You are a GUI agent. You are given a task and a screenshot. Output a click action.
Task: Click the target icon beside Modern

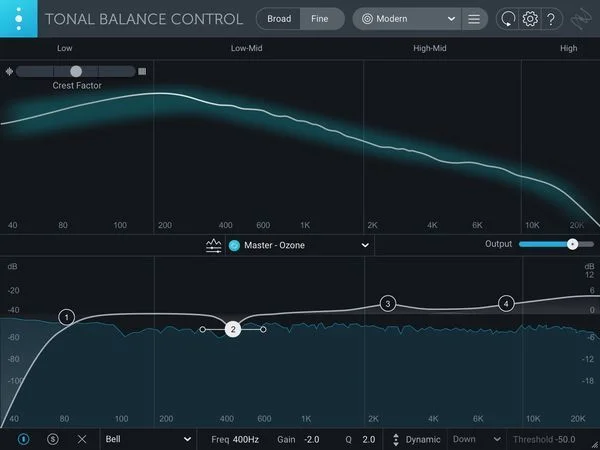[x=367, y=19]
